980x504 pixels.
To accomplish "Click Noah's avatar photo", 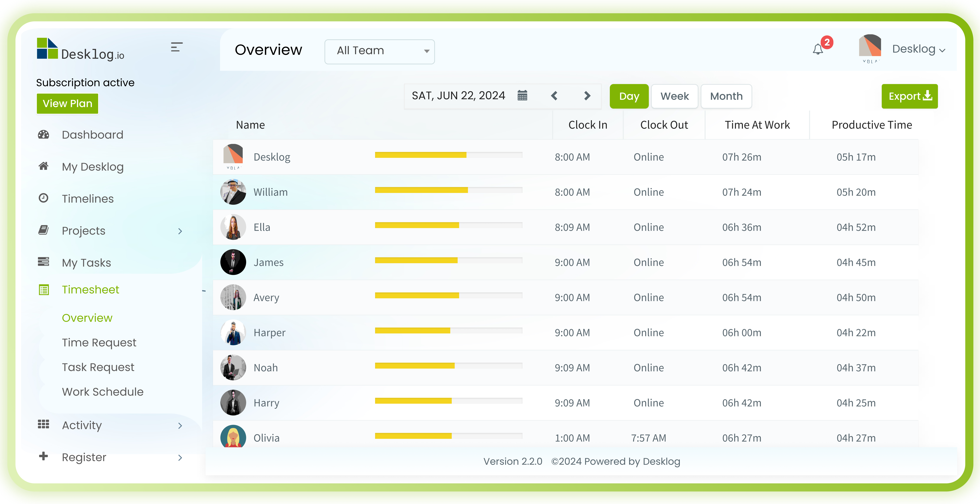I will point(233,367).
